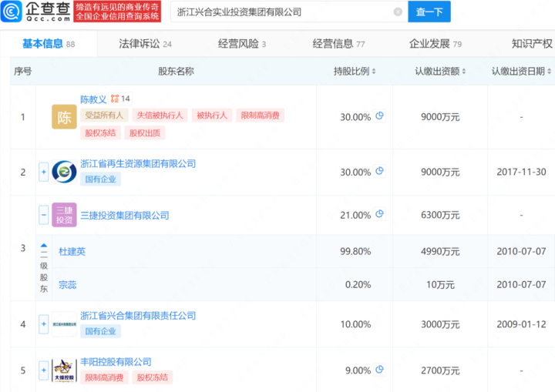Clear the search box with the X icon
Viewport: 555px width, 392px height.
click(x=398, y=12)
